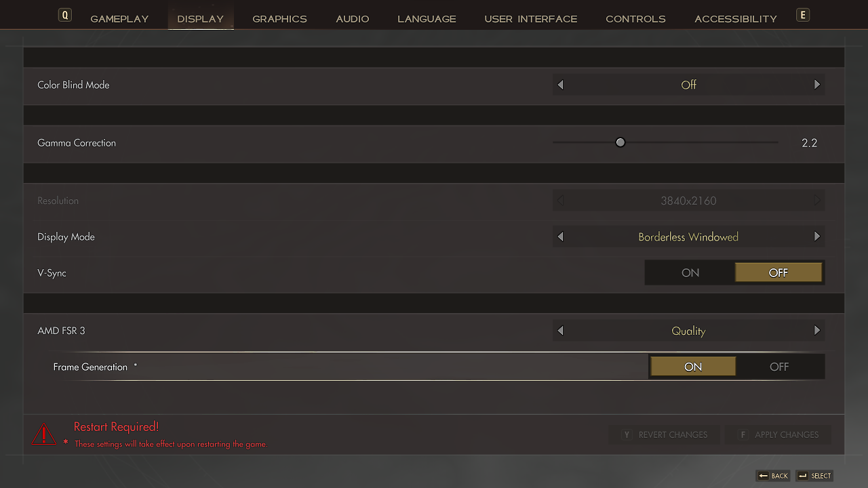Click the red restart warning triangle icon
Viewport: 868px width, 488px height.
tap(44, 434)
